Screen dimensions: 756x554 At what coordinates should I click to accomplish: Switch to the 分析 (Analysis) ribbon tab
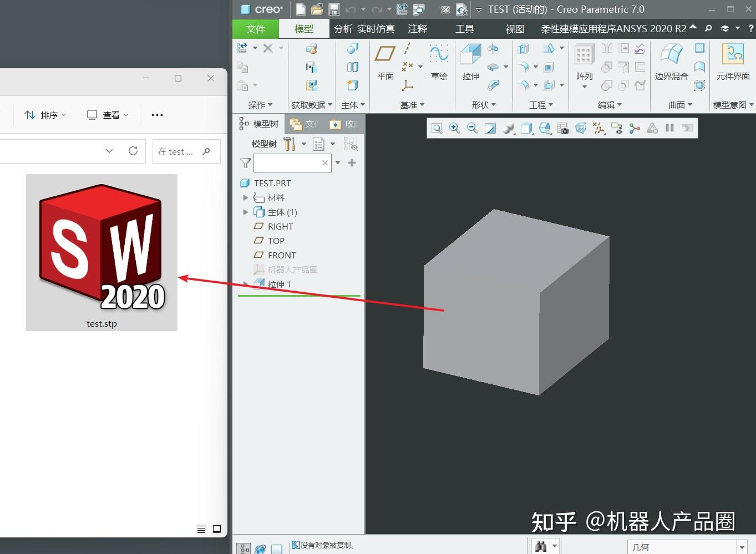pyautogui.click(x=343, y=28)
